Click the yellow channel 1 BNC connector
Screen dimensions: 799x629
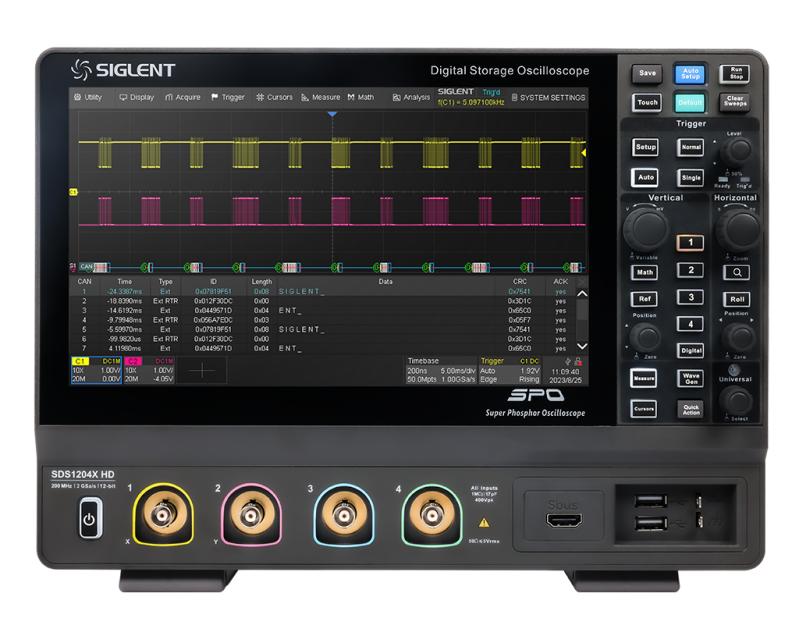coord(162,515)
